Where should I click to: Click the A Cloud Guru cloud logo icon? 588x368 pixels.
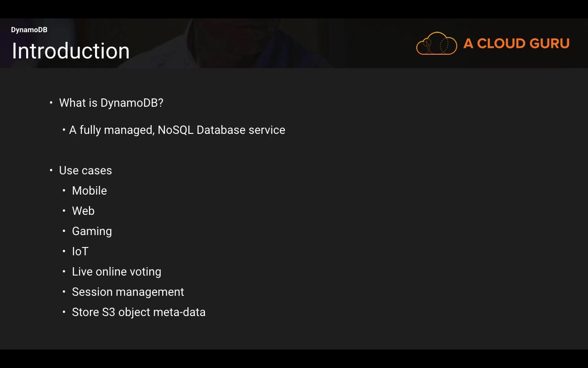(436, 44)
